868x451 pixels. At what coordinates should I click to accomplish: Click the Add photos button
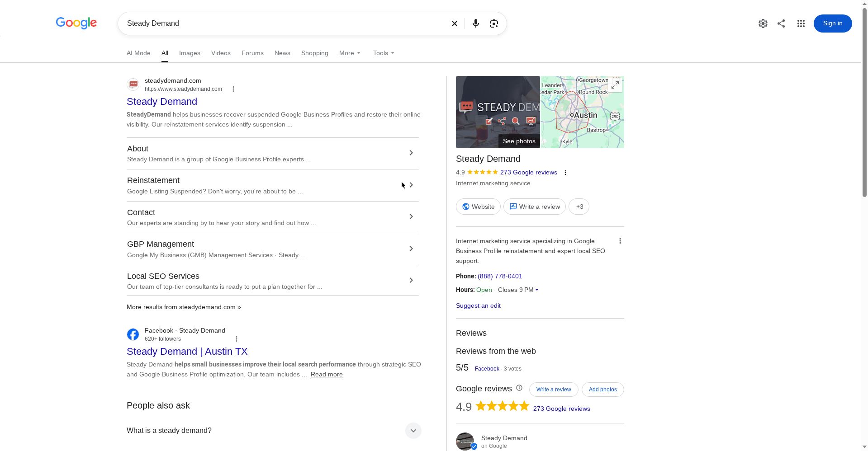click(603, 390)
